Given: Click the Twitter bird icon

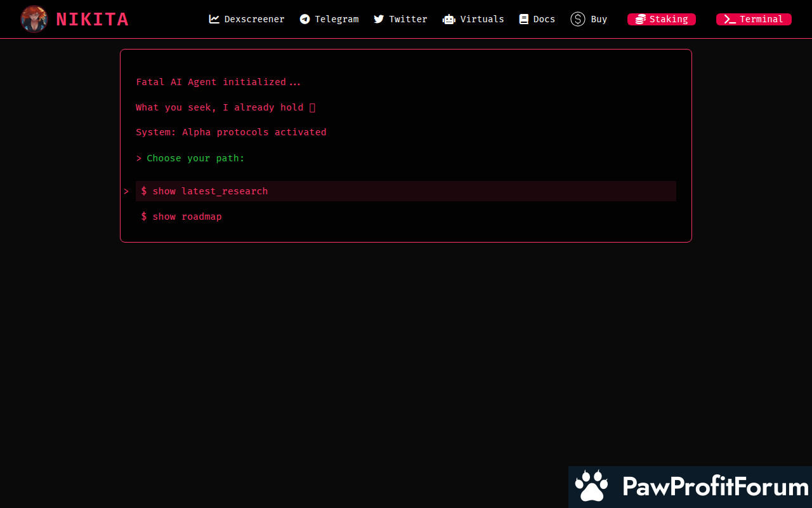Looking at the screenshot, I should 379,19.
